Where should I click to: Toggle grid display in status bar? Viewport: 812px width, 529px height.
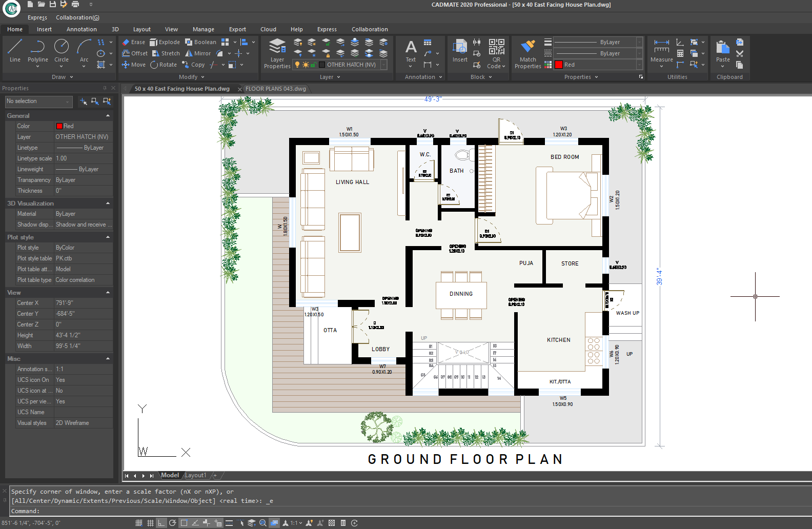(150, 523)
